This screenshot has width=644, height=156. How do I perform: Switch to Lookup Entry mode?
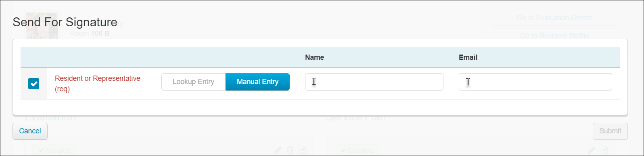tap(193, 82)
